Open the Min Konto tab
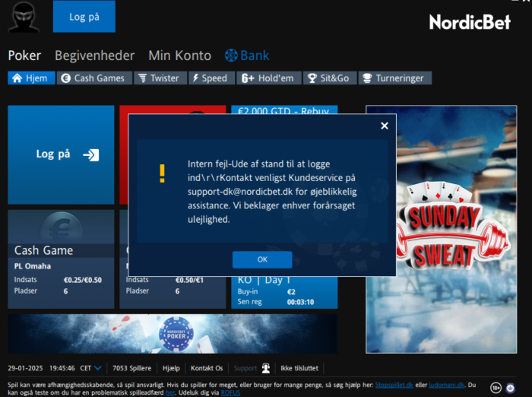Screen dimensions: 532x397 tap(180, 56)
